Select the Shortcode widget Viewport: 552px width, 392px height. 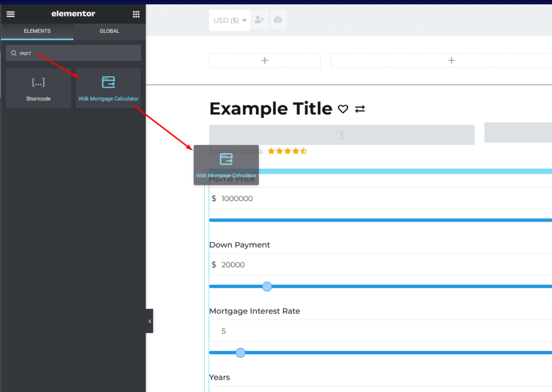(38, 88)
